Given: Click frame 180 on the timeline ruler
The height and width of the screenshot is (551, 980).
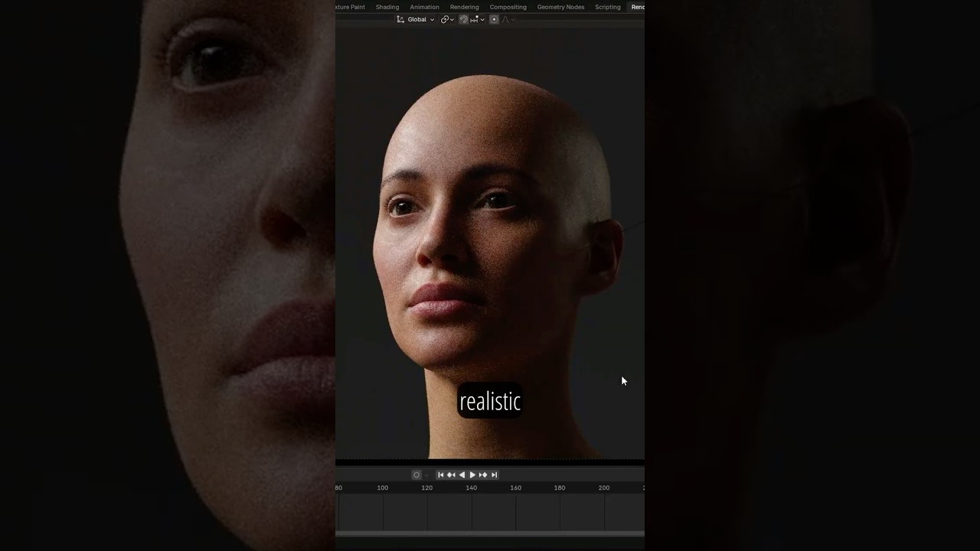Looking at the screenshot, I should pos(560,487).
